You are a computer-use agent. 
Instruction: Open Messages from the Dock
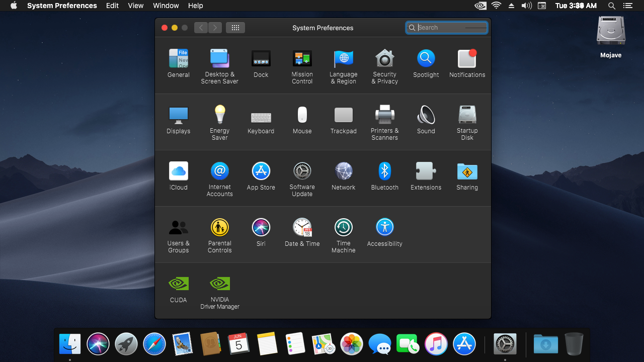[x=380, y=344]
